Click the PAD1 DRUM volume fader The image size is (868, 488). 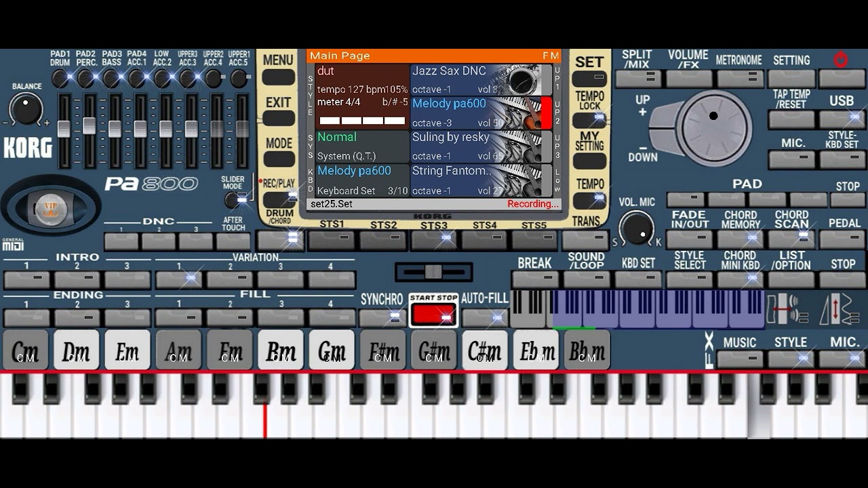tap(64, 131)
